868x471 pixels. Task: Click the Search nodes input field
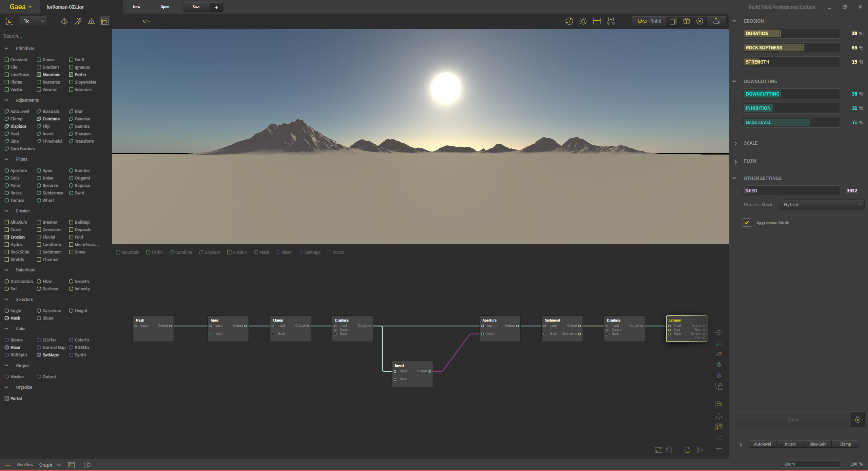pyautogui.click(x=54, y=36)
